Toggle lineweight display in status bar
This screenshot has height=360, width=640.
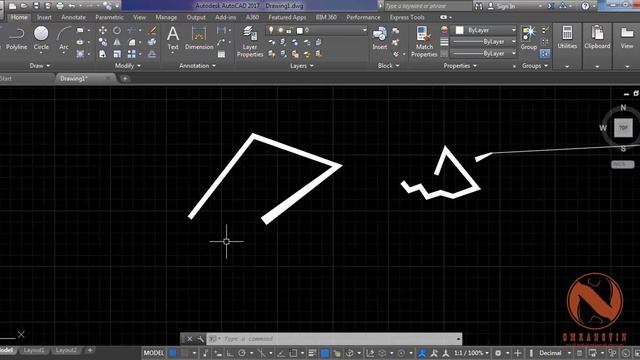click(x=312, y=353)
